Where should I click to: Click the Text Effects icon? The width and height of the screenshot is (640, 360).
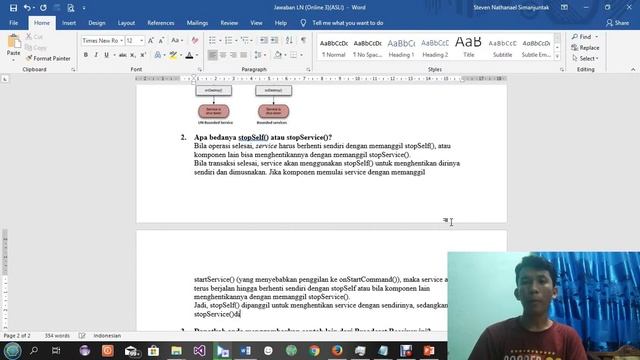(158, 55)
